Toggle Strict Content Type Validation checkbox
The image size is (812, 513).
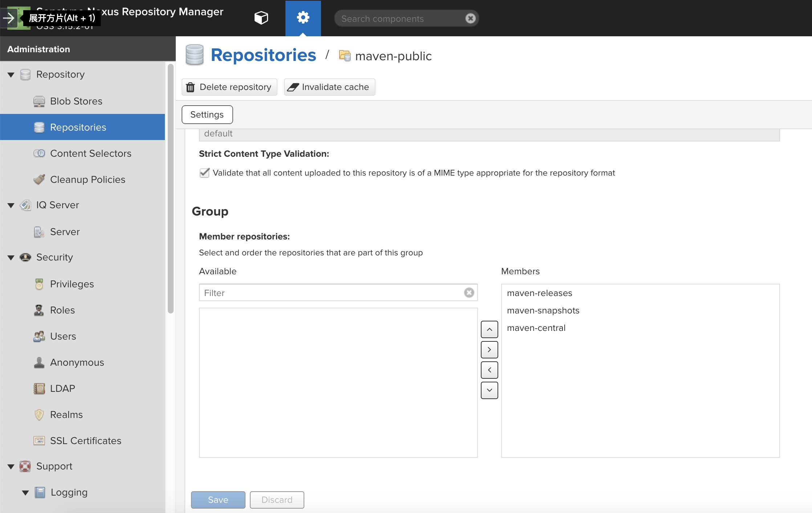[204, 173]
